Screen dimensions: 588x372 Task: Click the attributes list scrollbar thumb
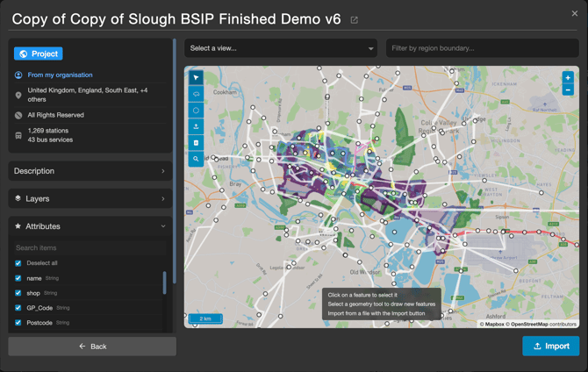point(164,283)
